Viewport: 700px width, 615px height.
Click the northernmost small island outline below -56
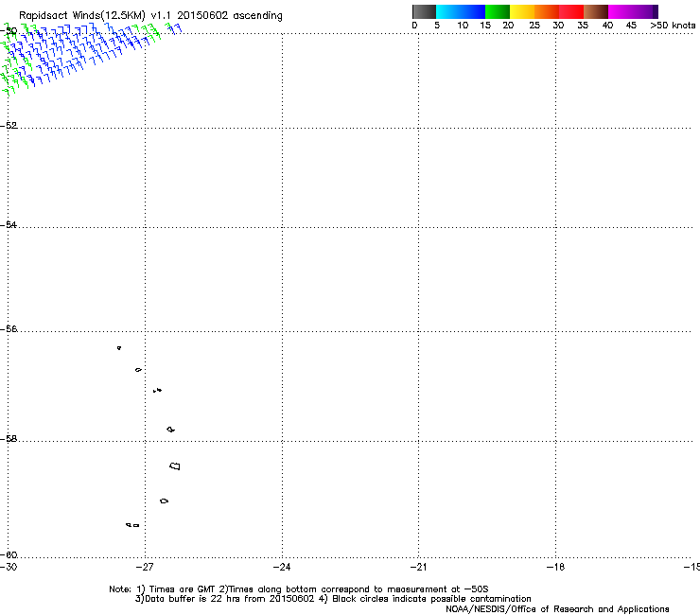(x=119, y=348)
